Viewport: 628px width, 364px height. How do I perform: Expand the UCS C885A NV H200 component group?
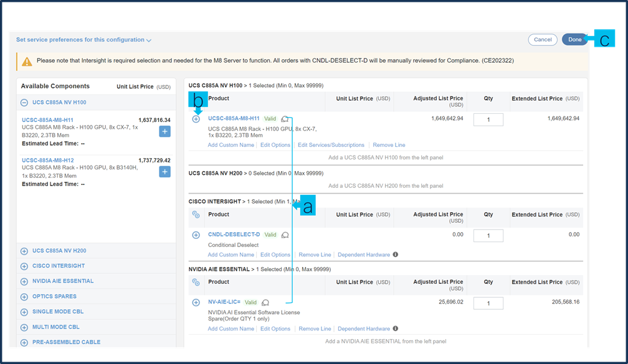24,251
